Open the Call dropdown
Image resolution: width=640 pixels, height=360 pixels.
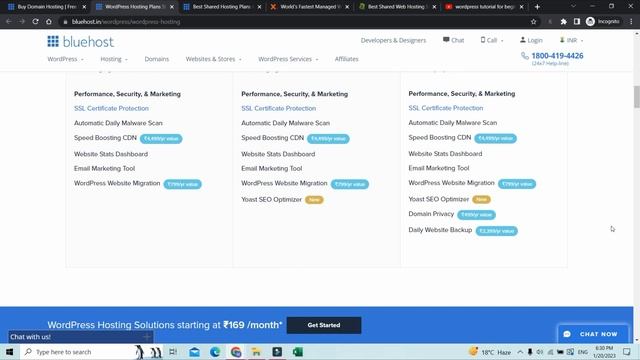492,40
